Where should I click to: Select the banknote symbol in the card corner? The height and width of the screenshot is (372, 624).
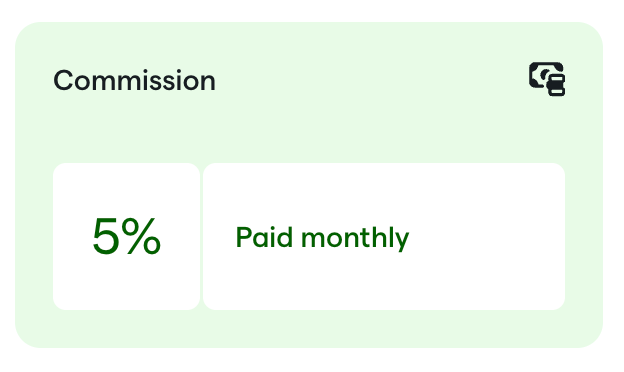[542, 74]
